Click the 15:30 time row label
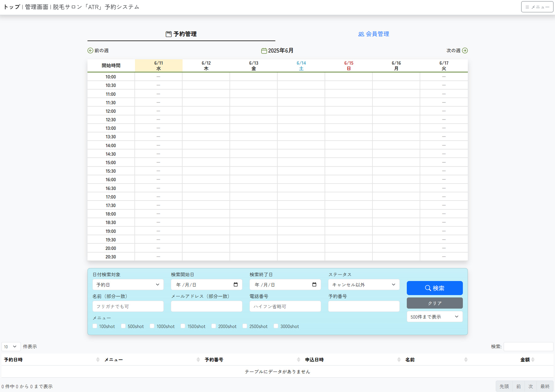555x392 pixels. coord(111,171)
